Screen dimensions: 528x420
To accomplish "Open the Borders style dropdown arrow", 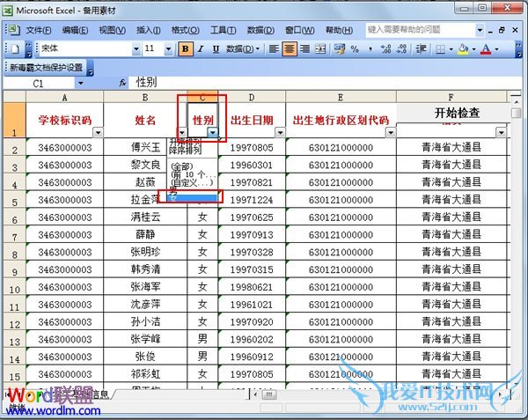I will (451, 49).
